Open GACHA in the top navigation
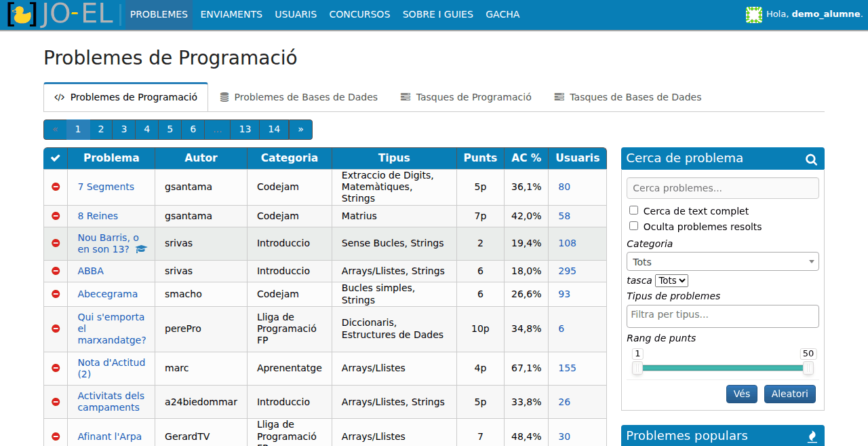 502,14
